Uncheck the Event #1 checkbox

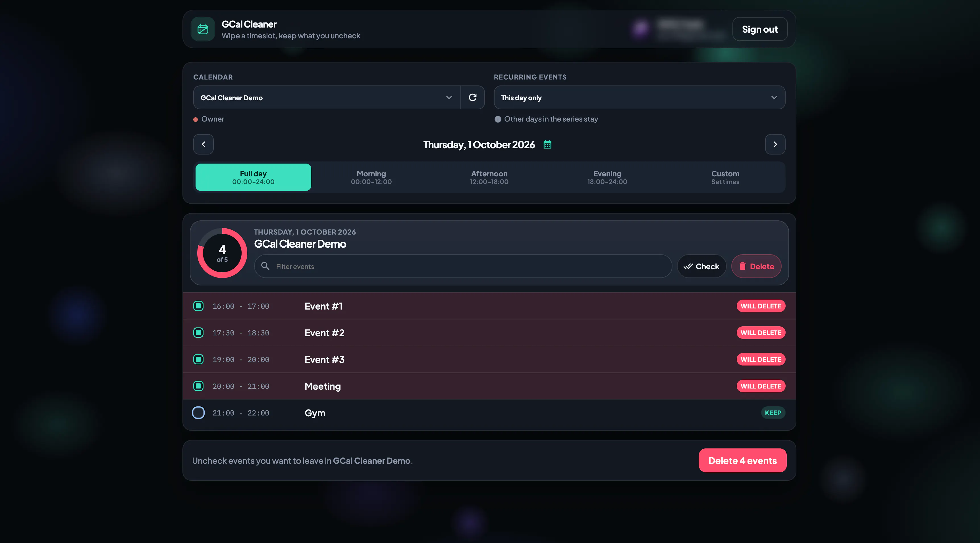pyautogui.click(x=198, y=306)
